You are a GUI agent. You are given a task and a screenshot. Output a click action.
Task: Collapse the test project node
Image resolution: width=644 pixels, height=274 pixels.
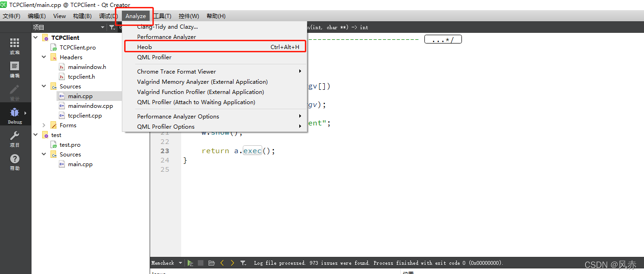[x=36, y=135]
